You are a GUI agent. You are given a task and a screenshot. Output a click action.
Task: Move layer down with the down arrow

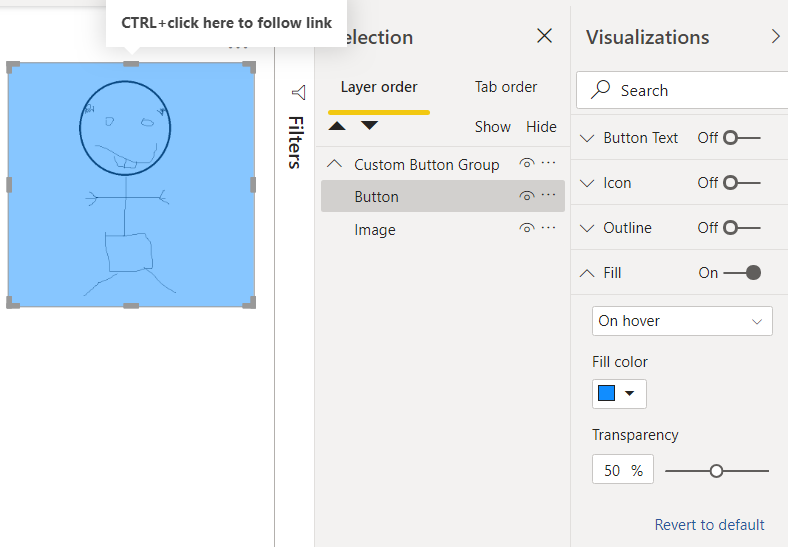pos(369,126)
